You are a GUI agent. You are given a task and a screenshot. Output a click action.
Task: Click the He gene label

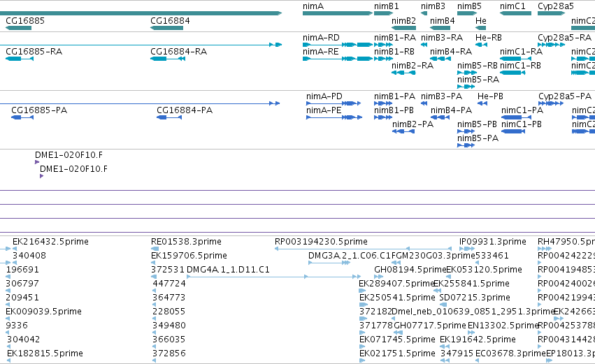[481, 21]
